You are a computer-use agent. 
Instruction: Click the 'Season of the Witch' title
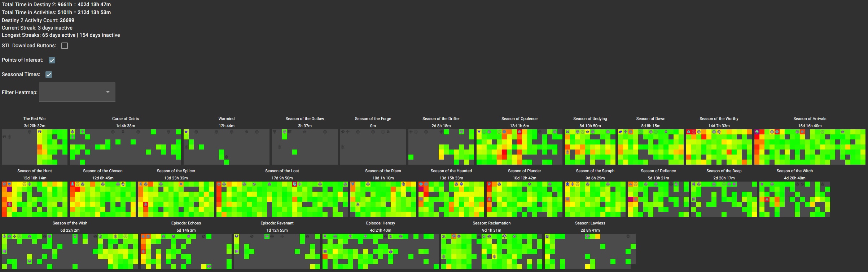pos(795,171)
